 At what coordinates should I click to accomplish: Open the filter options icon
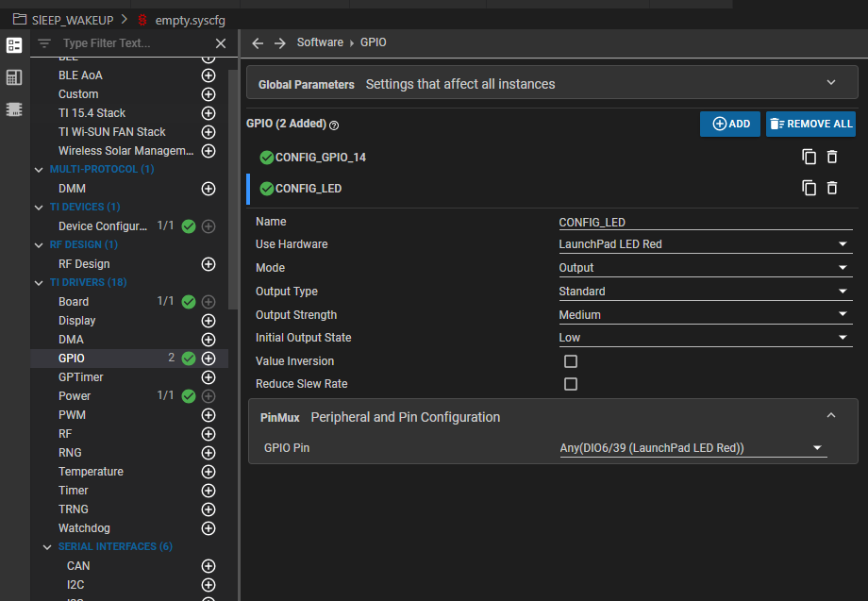[x=44, y=43]
